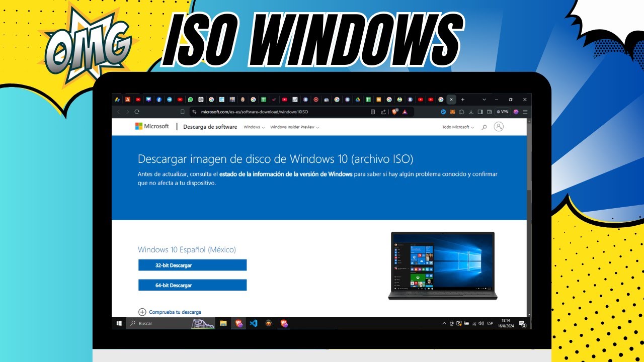Open File Explorer from the taskbar
The image size is (644, 362).
click(223, 323)
